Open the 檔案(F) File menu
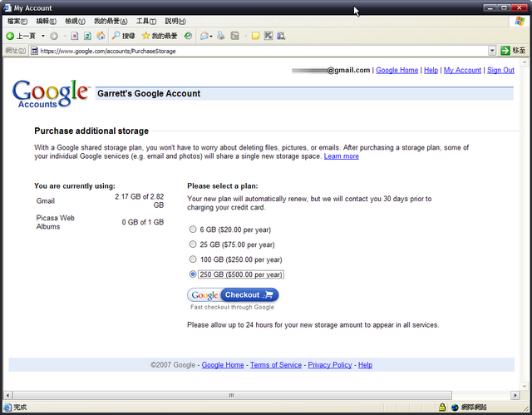The width and height of the screenshot is (532, 415). (x=17, y=21)
